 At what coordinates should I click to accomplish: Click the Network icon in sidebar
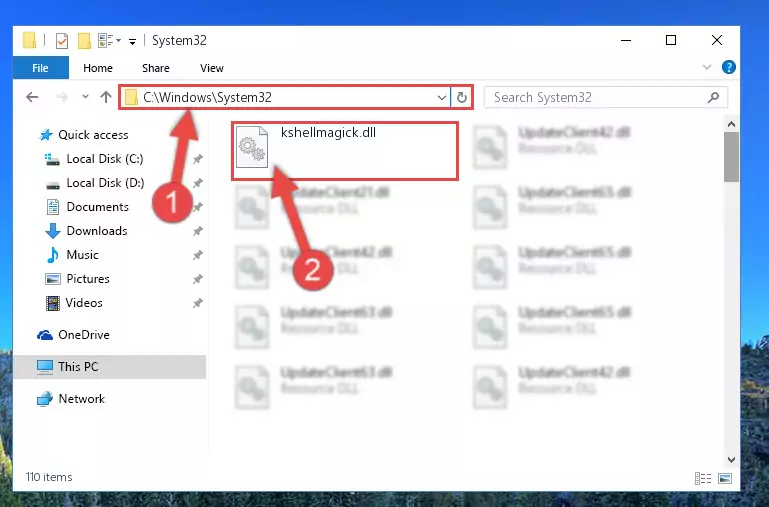(x=45, y=399)
